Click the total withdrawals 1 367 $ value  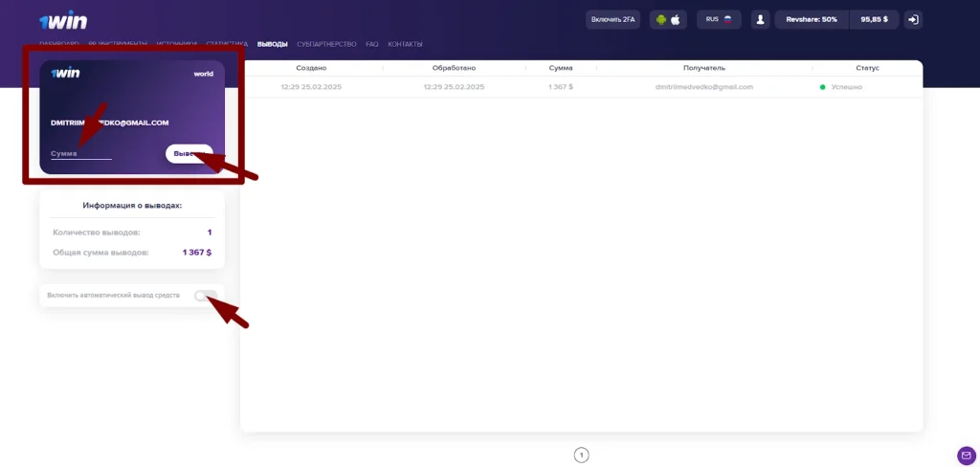coord(197,253)
